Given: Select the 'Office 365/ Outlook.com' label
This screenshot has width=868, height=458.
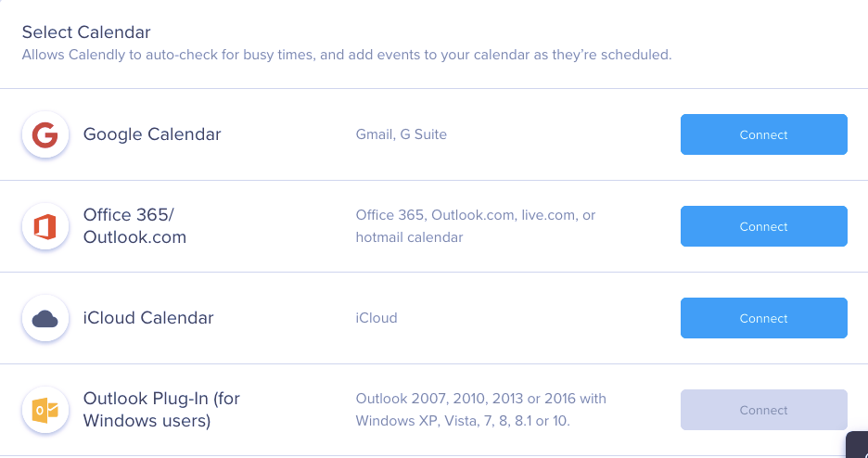Looking at the screenshot, I should click(x=134, y=225).
